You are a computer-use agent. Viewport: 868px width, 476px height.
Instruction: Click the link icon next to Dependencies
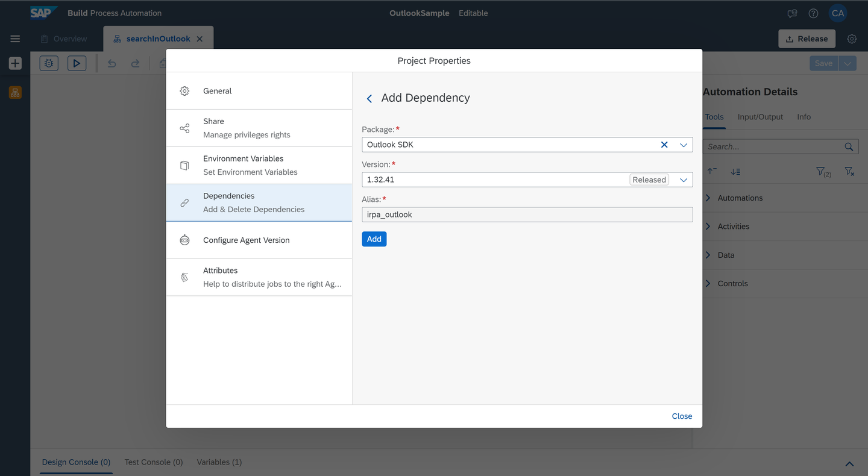184,203
